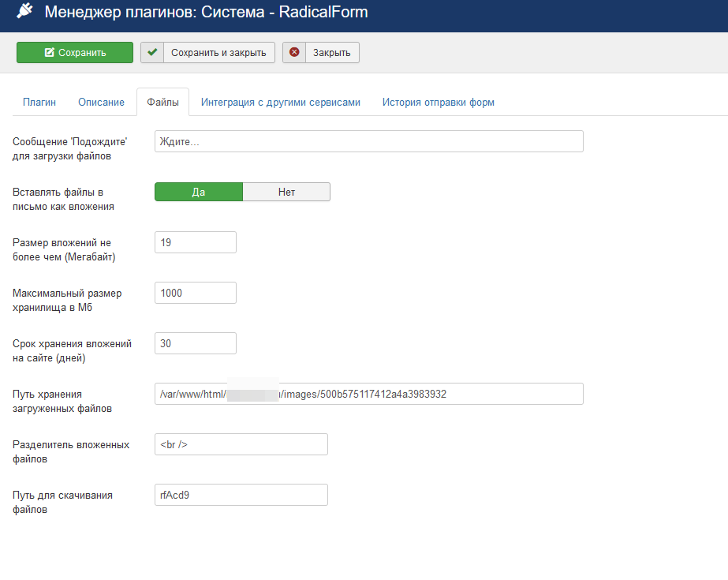
Task: Click the red X close icon
Action: (294, 53)
